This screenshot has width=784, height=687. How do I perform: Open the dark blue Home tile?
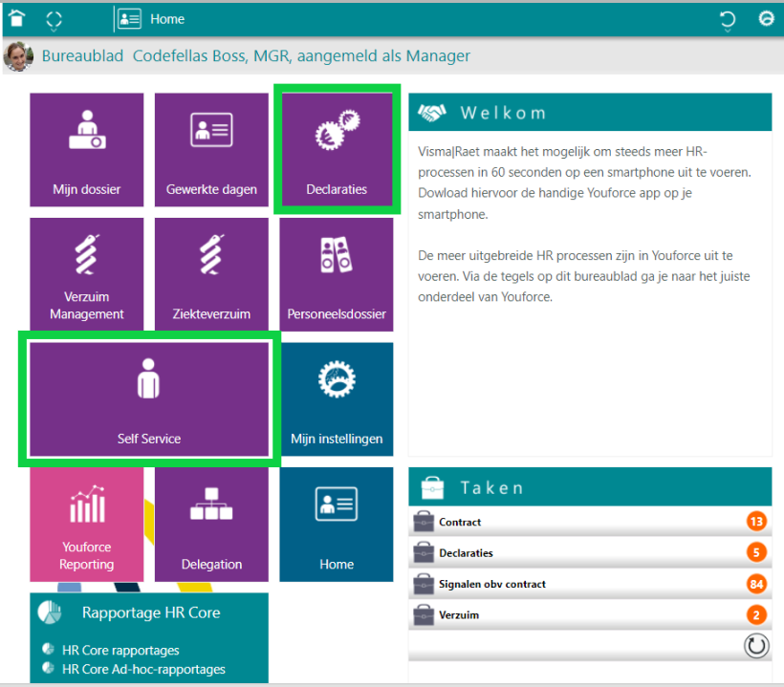coord(337,525)
